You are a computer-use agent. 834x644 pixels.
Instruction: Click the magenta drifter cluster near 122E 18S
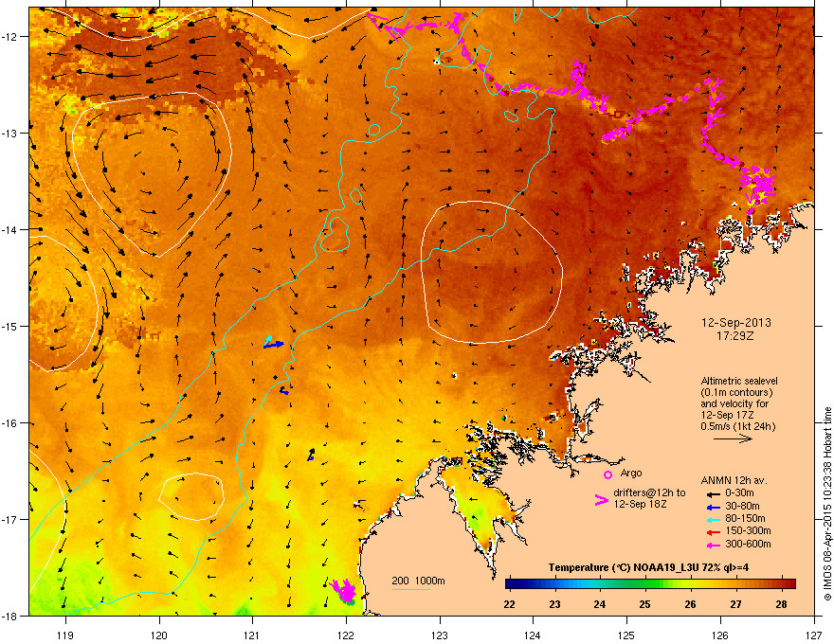point(344,590)
